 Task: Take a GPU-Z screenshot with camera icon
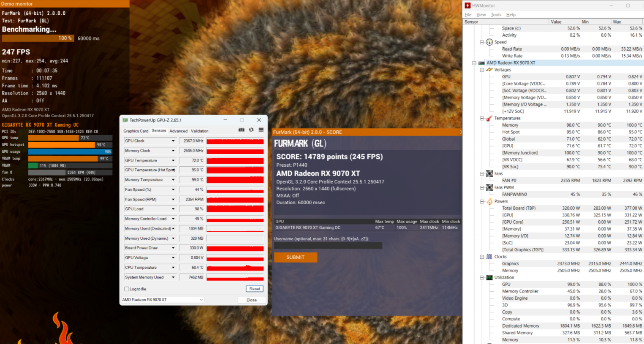coord(241,130)
